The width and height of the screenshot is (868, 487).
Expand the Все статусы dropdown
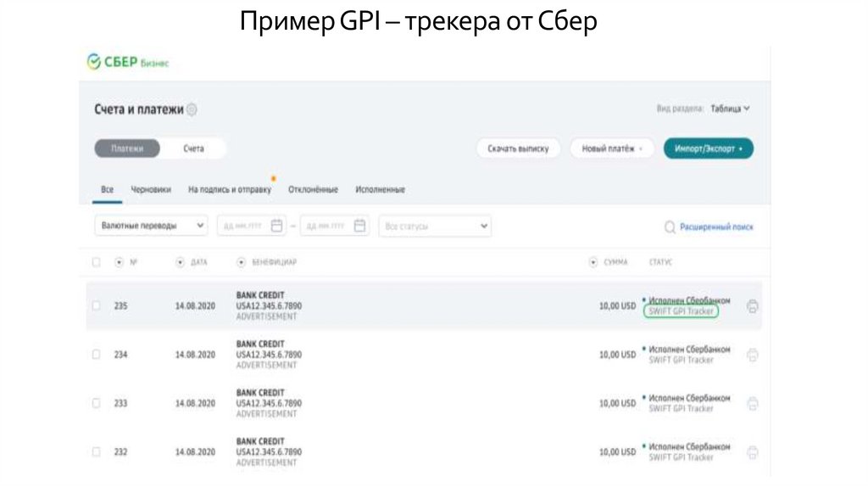click(435, 226)
